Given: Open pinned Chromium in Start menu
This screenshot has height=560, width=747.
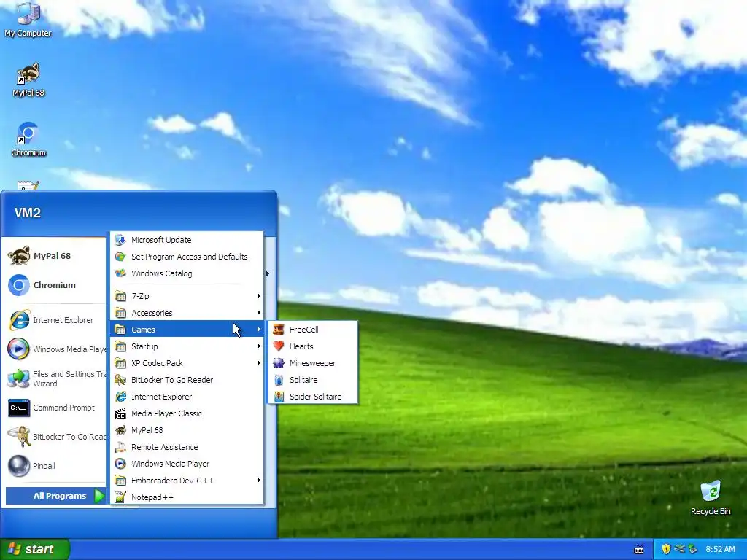Looking at the screenshot, I should point(55,285).
